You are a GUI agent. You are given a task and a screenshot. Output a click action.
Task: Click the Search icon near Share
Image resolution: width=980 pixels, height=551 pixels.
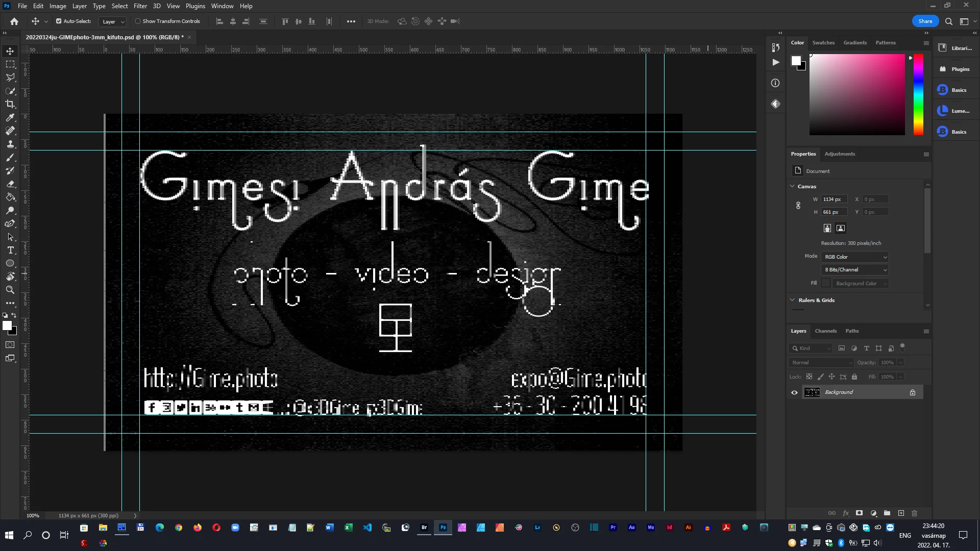(948, 21)
